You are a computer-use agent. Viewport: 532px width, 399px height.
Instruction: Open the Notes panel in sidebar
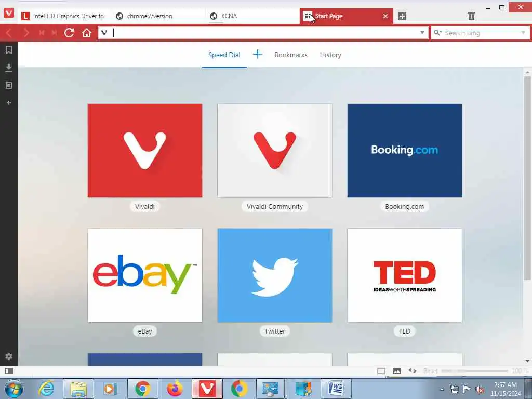(x=9, y=86)
